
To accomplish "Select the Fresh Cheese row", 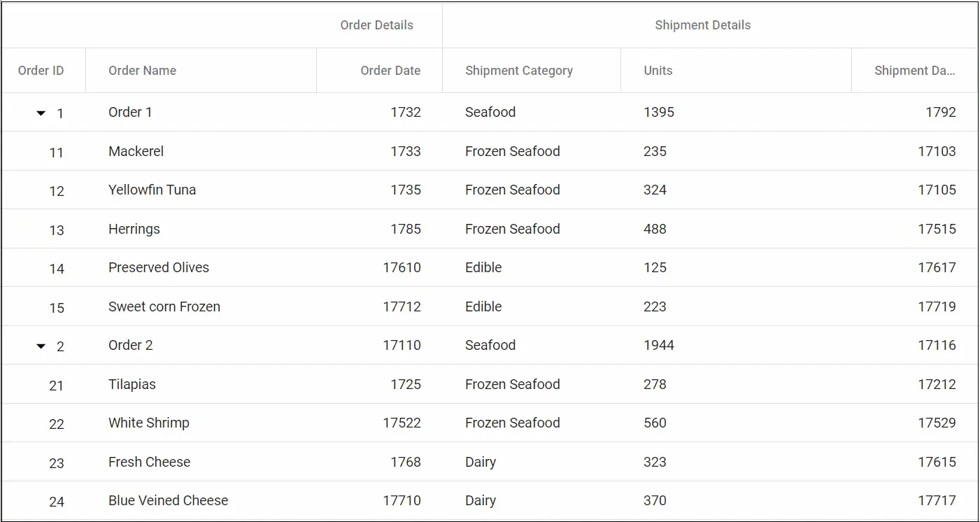I will pos(149,462).
